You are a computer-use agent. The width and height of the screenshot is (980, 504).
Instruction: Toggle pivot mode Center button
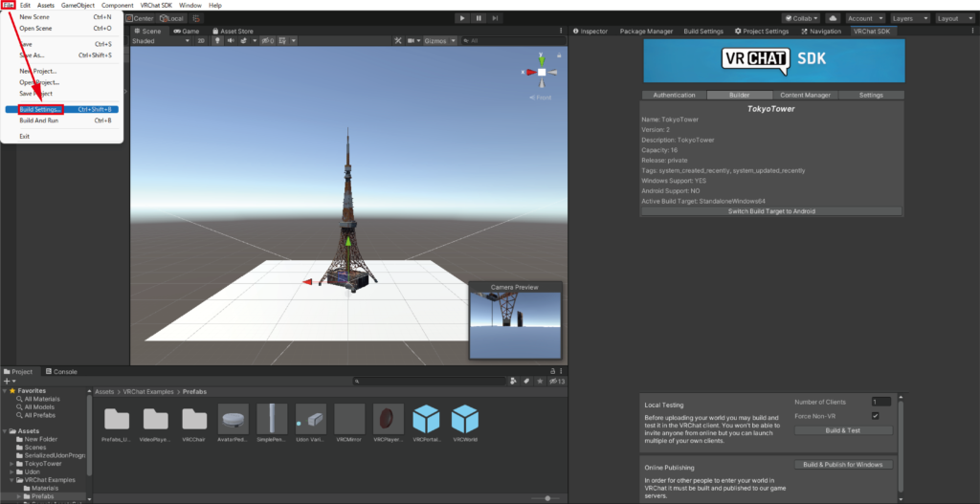(x=140, y=18)
